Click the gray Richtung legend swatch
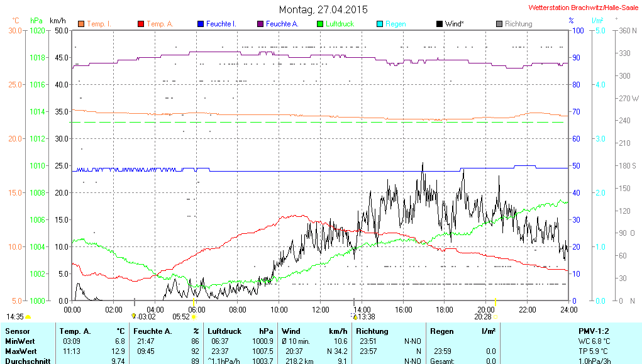The width and height of the screenshot is (642, 364). pyautogui.click(x=499, y=24)
